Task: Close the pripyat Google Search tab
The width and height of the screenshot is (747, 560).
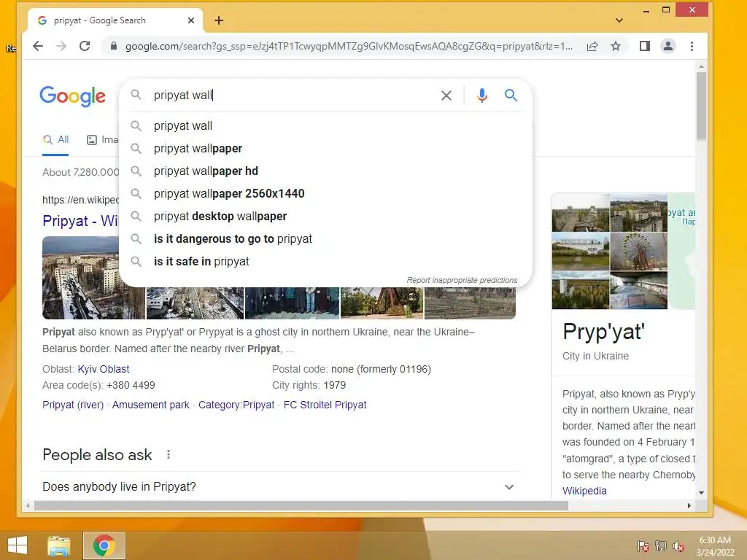Action: click(x=191, y=20)
